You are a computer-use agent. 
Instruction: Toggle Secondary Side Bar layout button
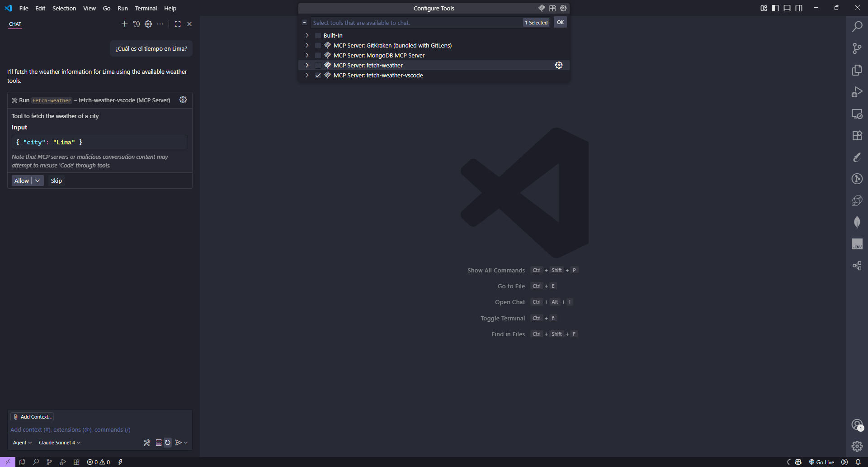799,8
